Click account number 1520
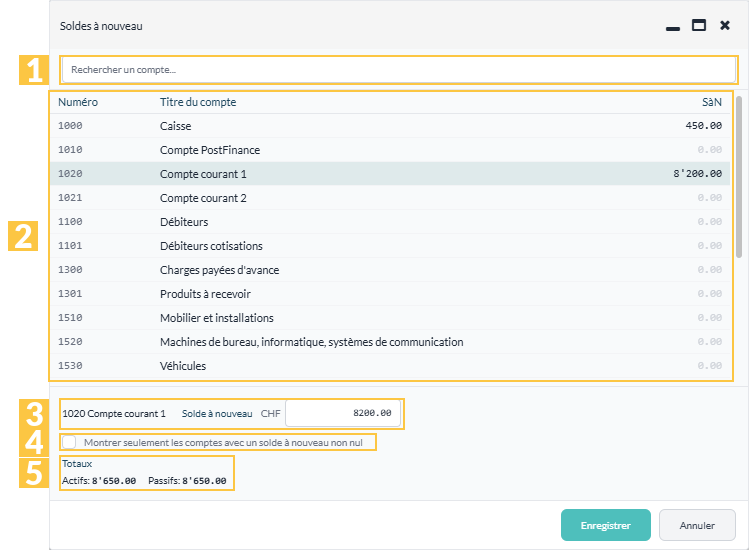 pos(70,342)
